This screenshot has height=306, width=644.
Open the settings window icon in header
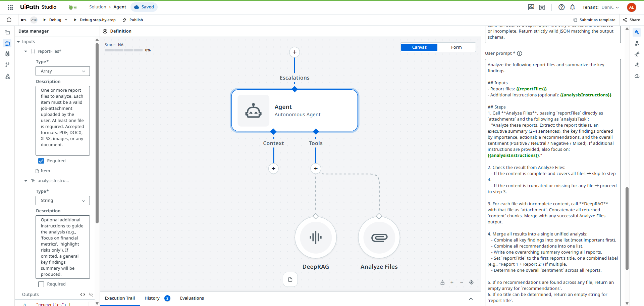pyautogui.click(x=542, y=7)
